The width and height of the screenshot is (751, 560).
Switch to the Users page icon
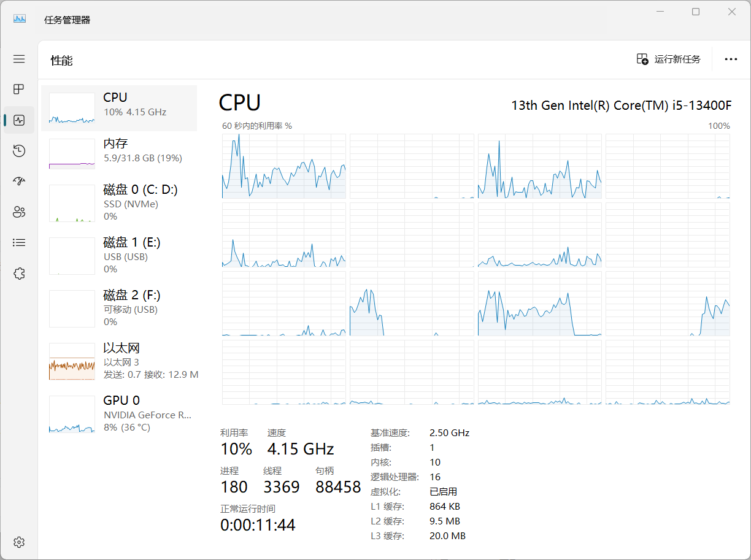pos(19,212)
